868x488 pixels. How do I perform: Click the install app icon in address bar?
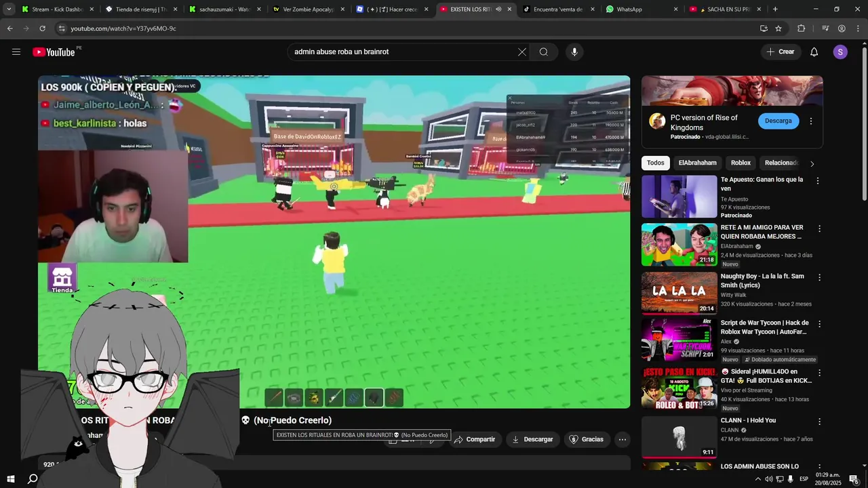[764, 28]
